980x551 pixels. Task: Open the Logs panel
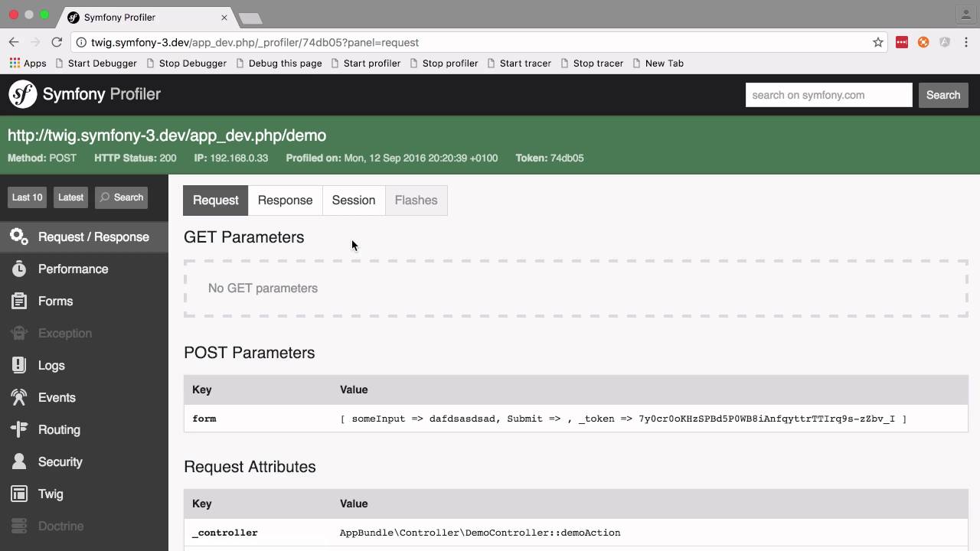click(x=84, y=365)
